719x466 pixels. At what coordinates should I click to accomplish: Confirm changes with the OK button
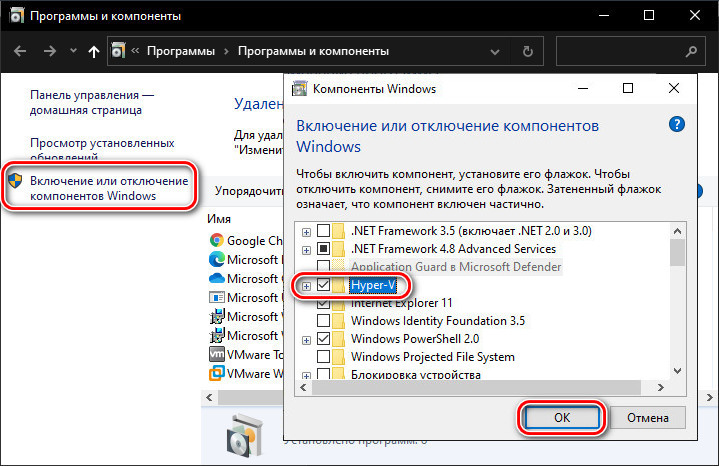point(562,417)
